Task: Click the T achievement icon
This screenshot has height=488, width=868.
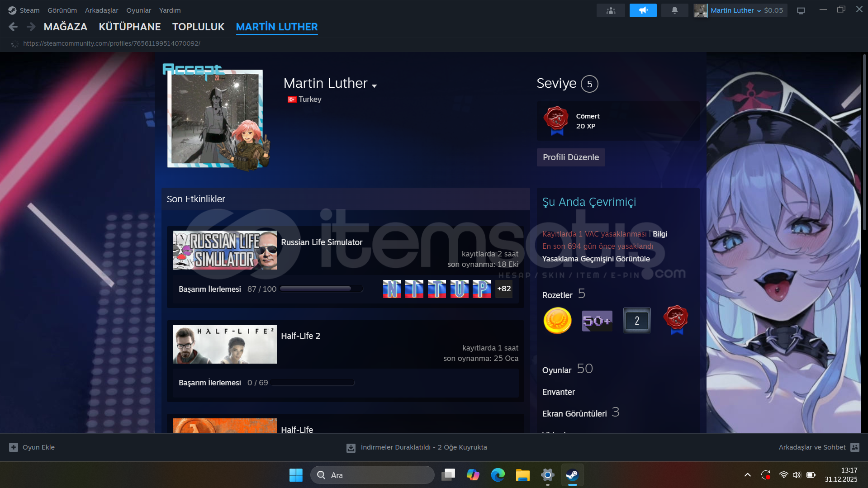Action: click(436, 289)
